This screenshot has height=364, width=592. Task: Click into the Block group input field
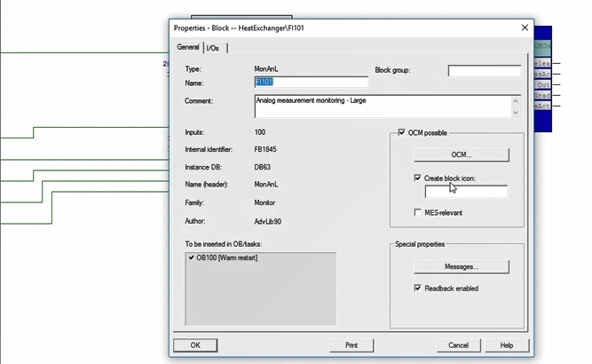pyautogui.click(x=484, y=71)
